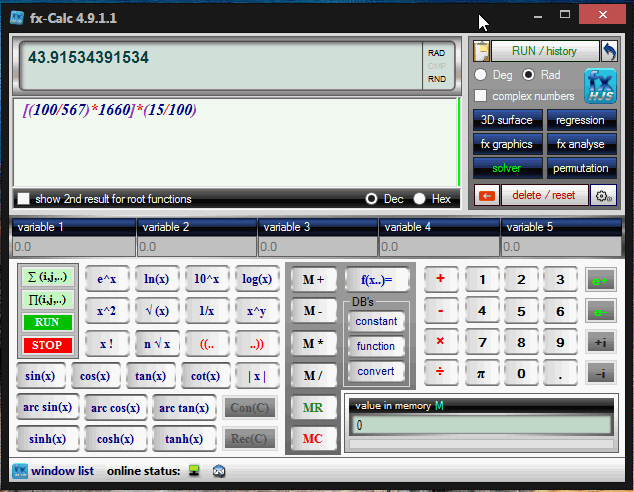Click the square root √(x) key

coord(157,311)
